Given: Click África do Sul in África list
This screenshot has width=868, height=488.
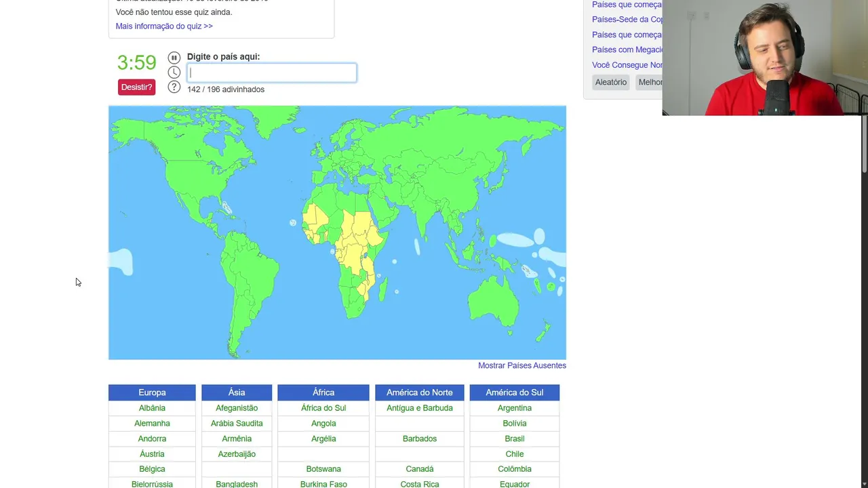Looking at the screenshot, I should coord(323,408).
